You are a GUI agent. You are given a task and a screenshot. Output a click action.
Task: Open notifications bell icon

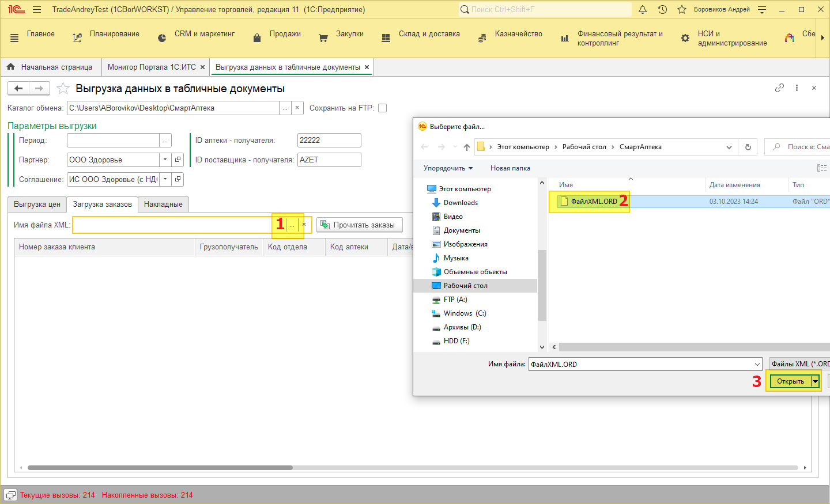coord(643,9)
